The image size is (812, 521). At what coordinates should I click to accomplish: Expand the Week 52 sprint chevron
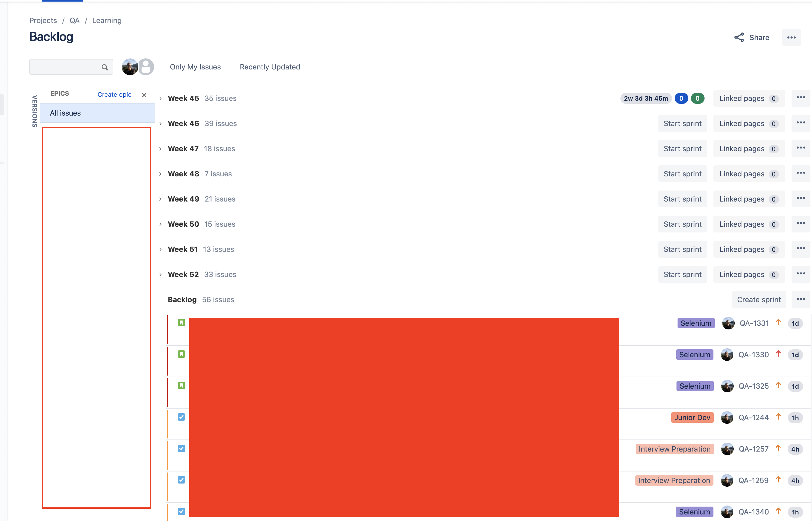pos(161,275)
